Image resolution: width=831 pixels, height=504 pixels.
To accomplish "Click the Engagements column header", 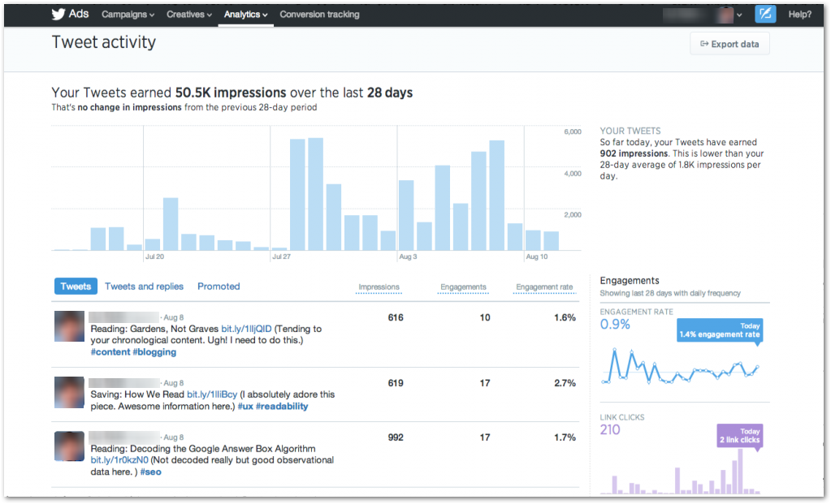I will (463, 287).
